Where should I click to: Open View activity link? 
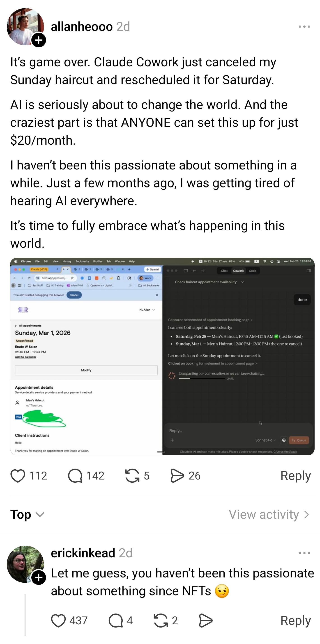coord(269,514)
